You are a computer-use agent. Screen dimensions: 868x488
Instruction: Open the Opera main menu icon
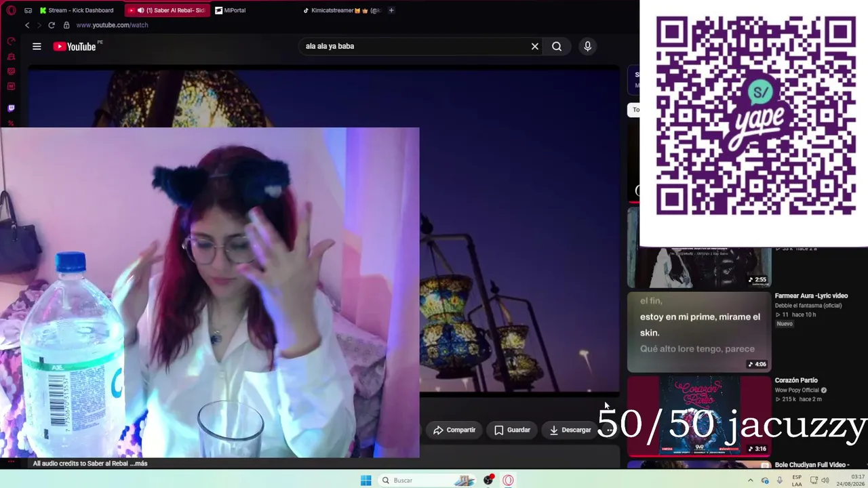[x=11, y=10]
